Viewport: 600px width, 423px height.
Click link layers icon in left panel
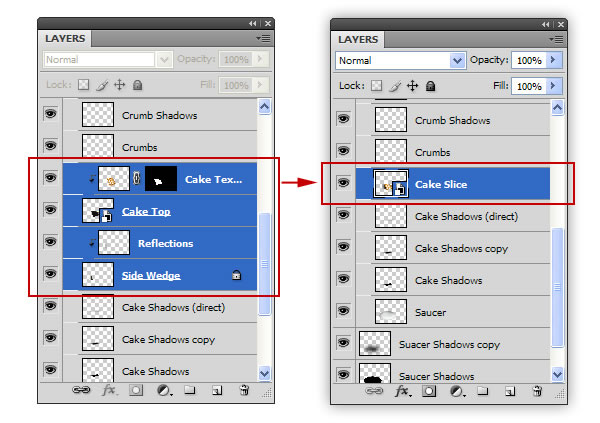pos(81,390)
